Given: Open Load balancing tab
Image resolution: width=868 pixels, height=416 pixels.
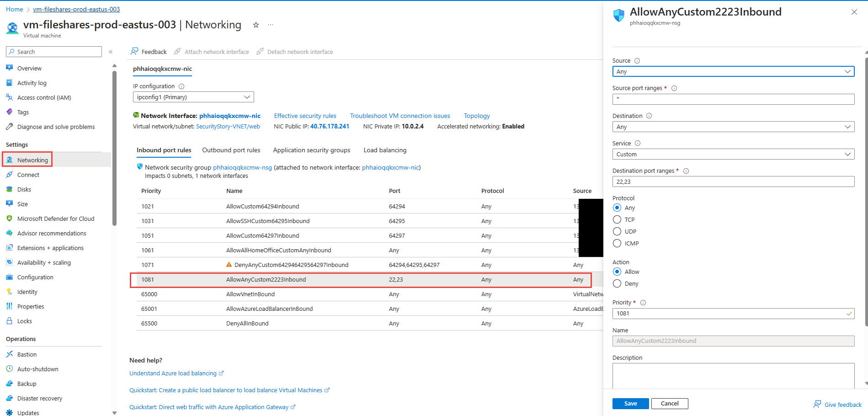Looking at the screenshot, I should click(385, 150).
